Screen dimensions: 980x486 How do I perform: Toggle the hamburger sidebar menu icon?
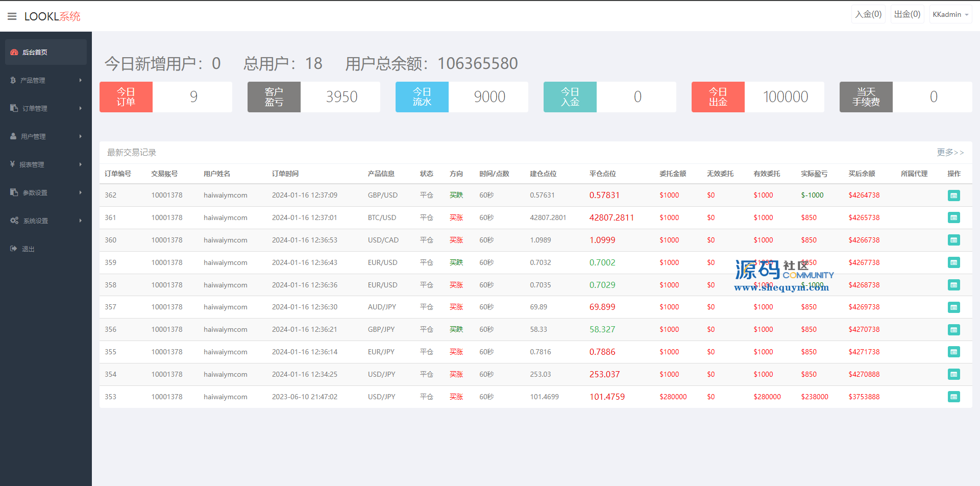coord(12,16)
